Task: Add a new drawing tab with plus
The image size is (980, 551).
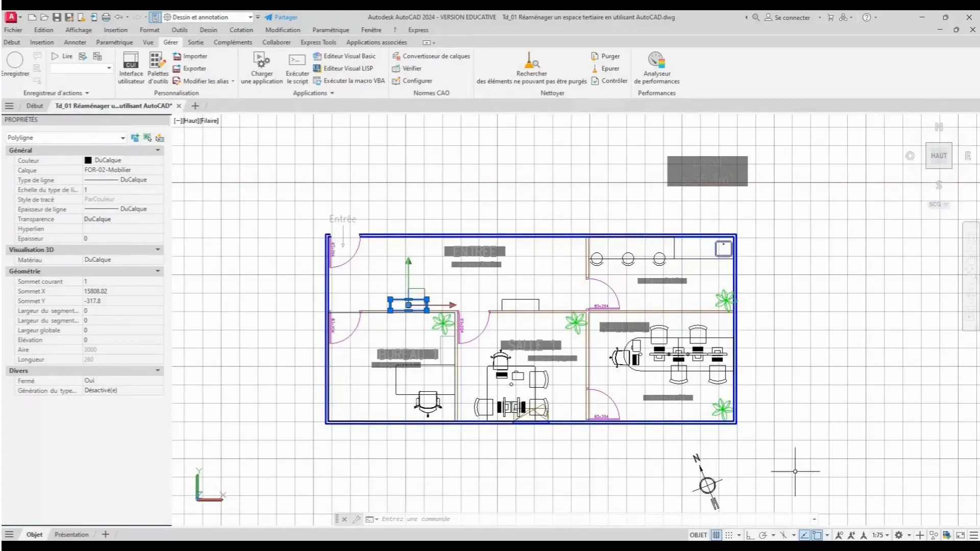Action: [195, 106]
